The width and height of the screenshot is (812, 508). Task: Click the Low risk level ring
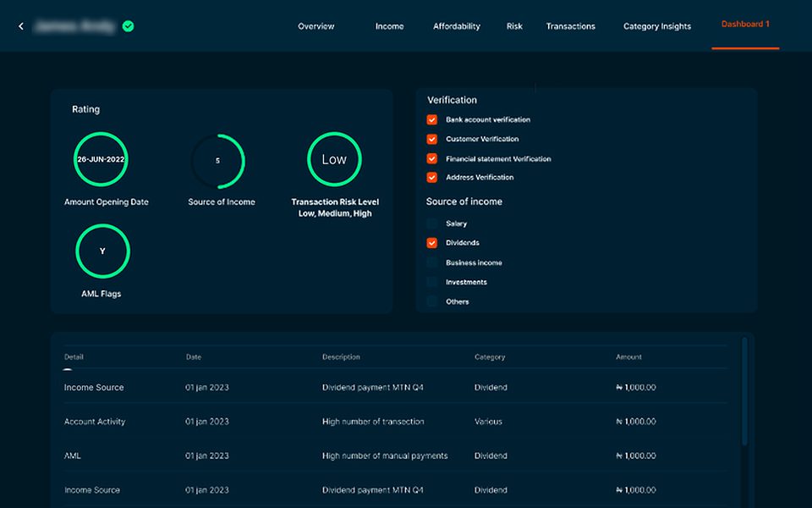point(334,159)
